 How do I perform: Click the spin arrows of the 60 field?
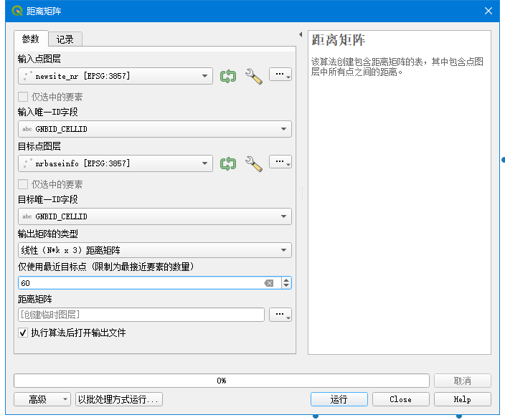tap(286, 283)
